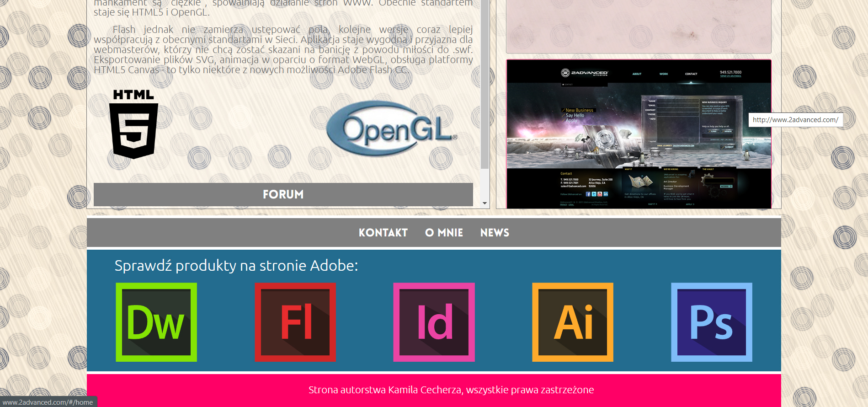The image size is (868, 407).
Task: Open the NEWS menu item
Action: 495,233
